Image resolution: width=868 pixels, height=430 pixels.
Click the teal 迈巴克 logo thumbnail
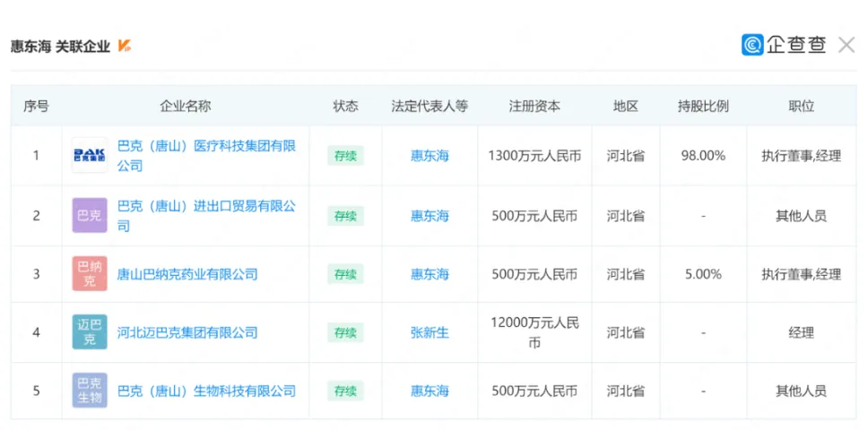coord(90,332)
